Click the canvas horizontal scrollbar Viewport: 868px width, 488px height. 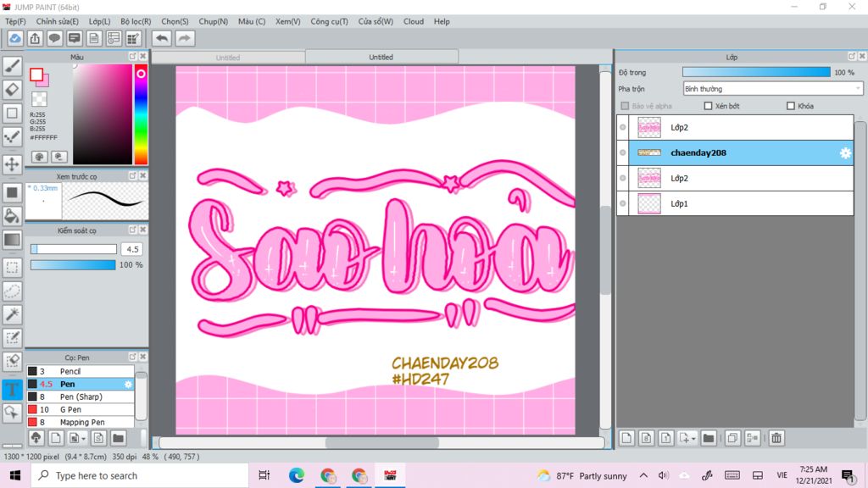point(382,442)
